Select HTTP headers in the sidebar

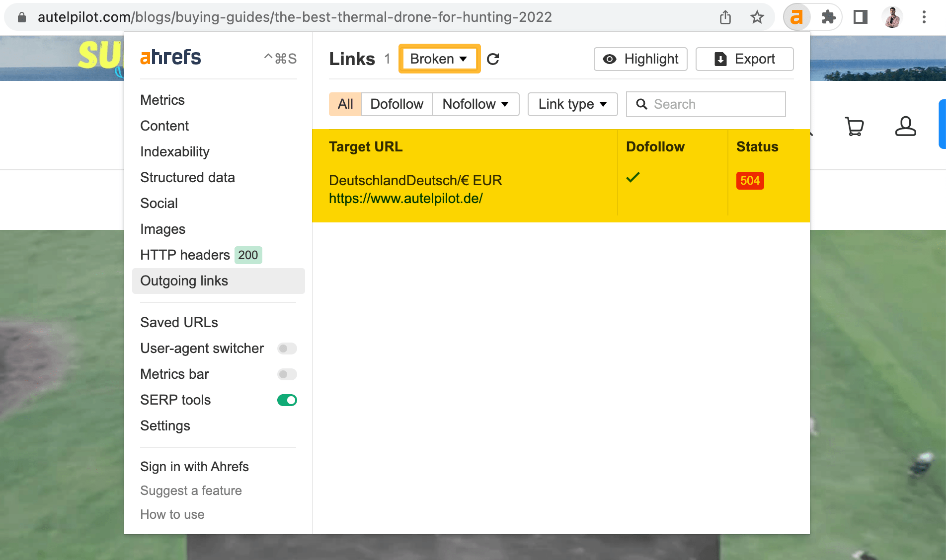pyautogui.click(x=184, y=255)
